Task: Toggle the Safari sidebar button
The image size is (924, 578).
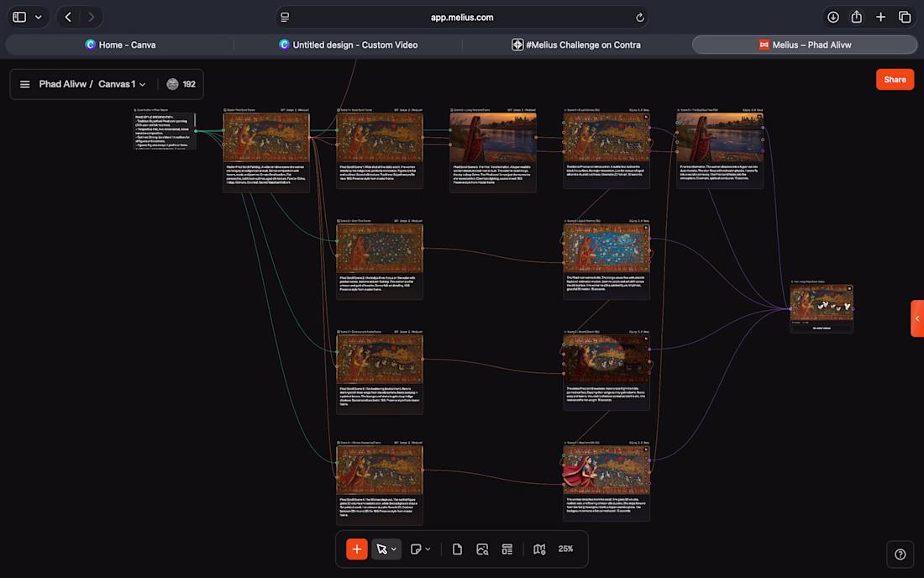Action: 19,17
